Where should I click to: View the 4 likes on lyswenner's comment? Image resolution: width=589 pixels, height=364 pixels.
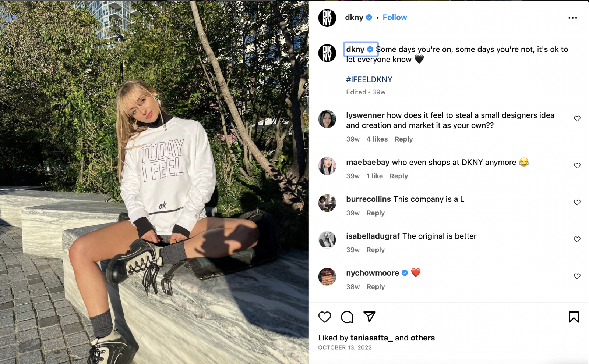(377, 139)
